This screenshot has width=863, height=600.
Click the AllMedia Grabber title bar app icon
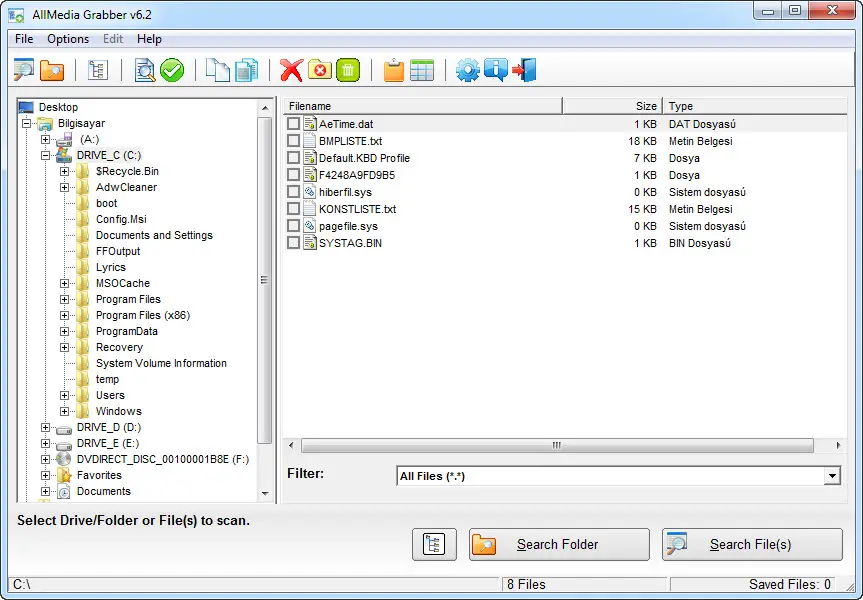pyautogui.click(x=17, y=15)
